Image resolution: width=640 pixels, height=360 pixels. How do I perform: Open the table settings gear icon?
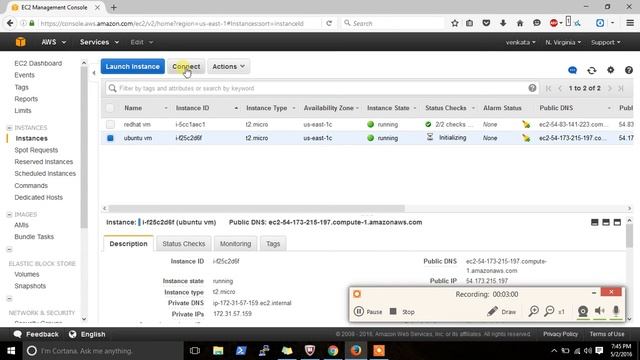[610, 70]
